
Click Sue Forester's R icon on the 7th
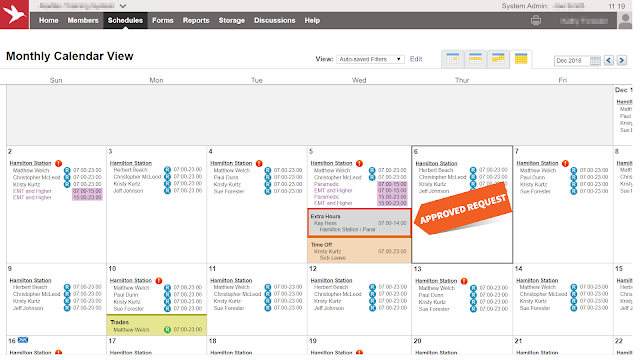574,191
